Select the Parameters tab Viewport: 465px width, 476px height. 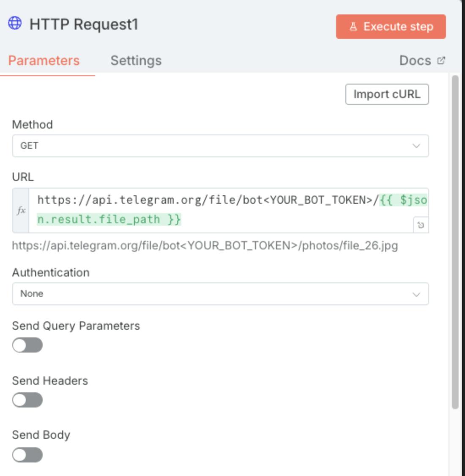point(44,60)
